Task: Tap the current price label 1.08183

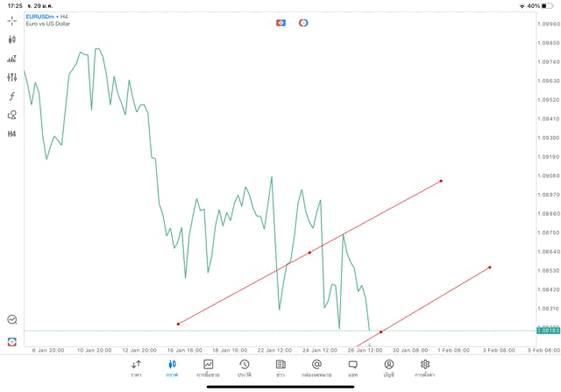Action: click(548, 331)
